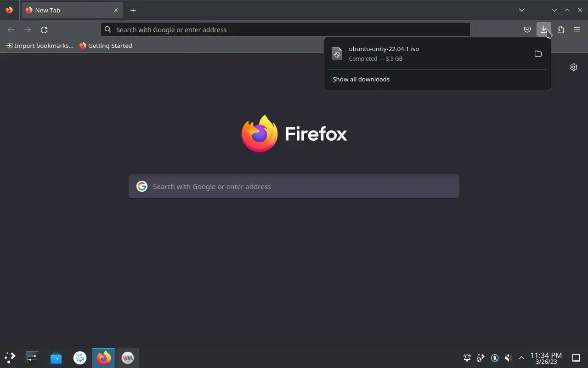Click the network tray icon
The image size is (588, 368).
(495, 358)
